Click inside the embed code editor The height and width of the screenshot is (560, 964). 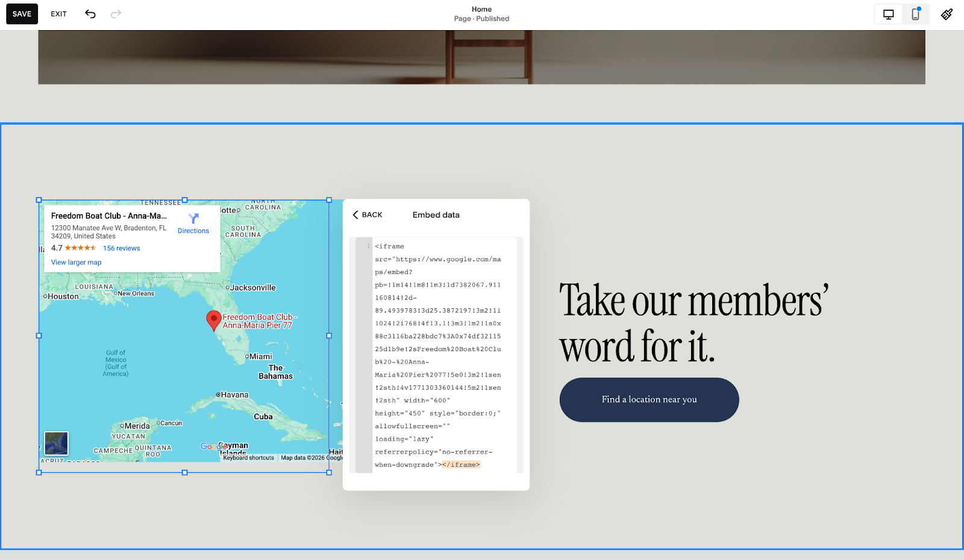[436, 355]
